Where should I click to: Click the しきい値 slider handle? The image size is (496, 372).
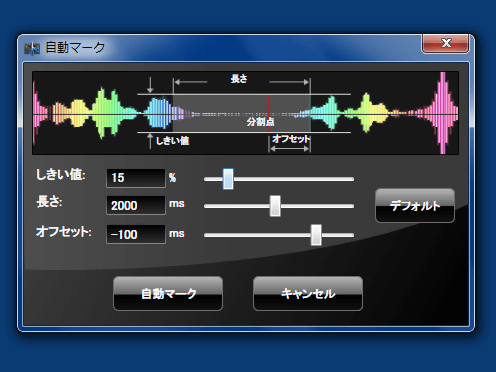228,179
